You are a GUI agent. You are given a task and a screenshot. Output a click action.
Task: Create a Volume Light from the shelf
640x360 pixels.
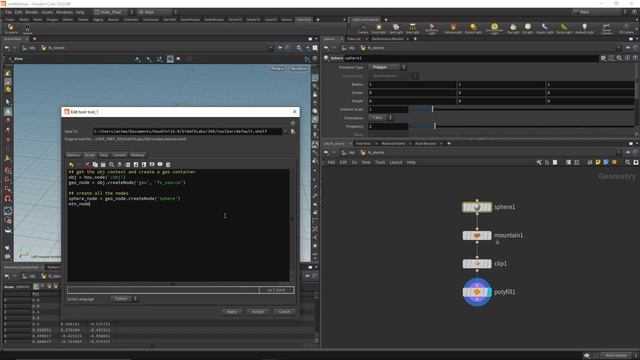point(453,29)
